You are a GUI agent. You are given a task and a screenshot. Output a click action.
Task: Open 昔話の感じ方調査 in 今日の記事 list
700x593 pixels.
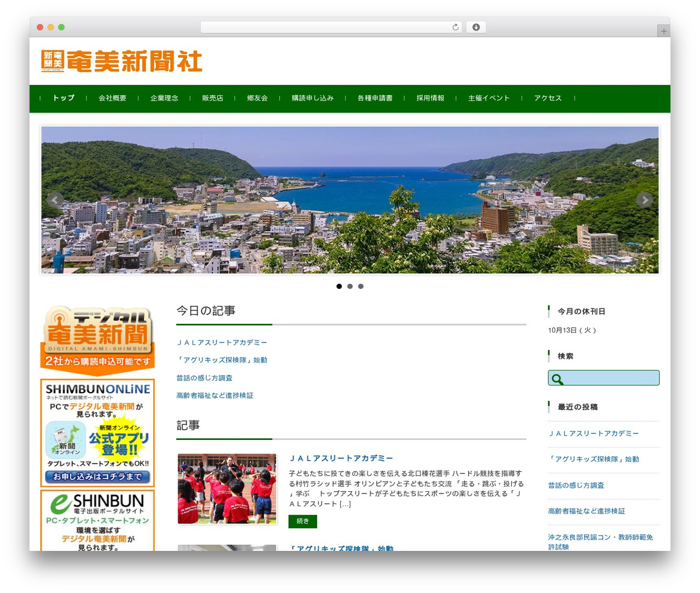tap(205, 378)
